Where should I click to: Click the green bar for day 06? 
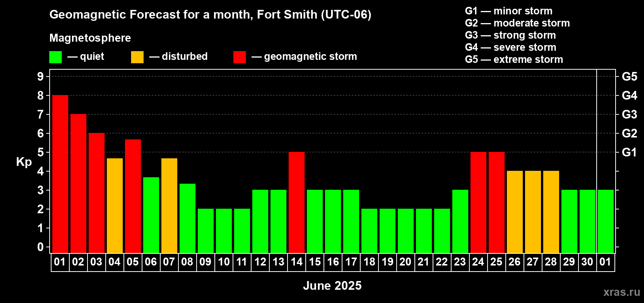151,215
